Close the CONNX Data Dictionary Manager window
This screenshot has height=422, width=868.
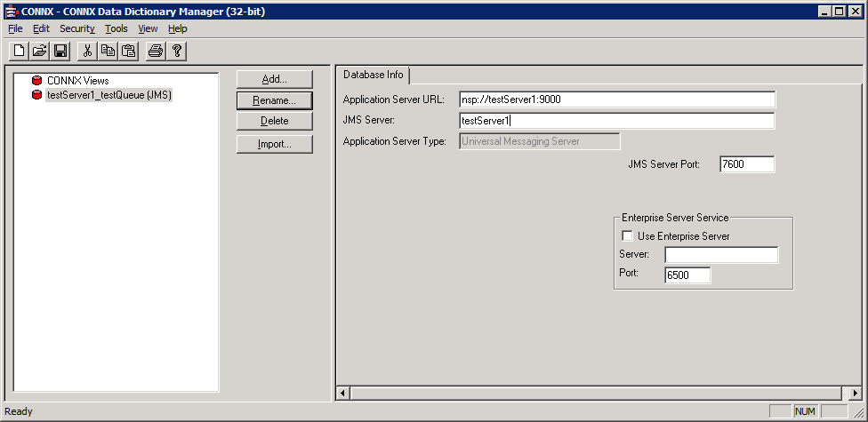(856, 11)
